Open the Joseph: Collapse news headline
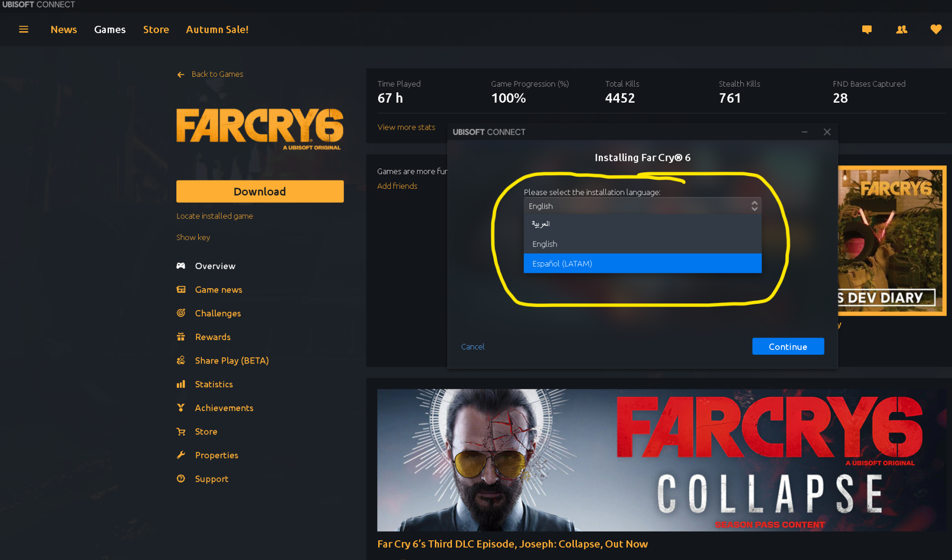Viewport: 952px width, 560px height. pos(513,544)
